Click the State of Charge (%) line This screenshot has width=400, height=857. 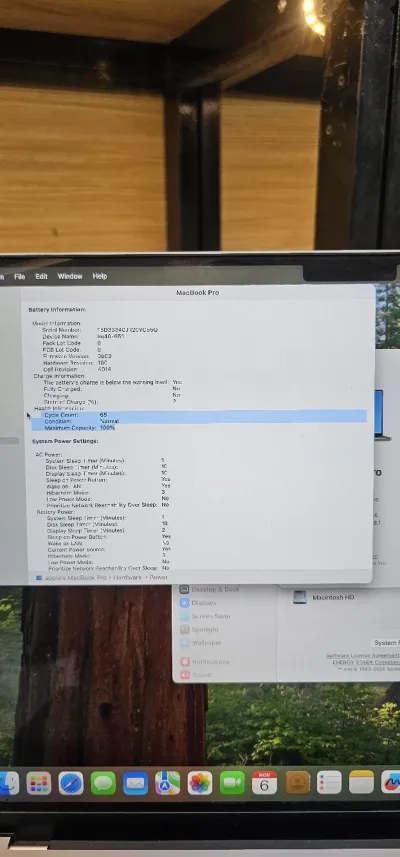[110, 401]
